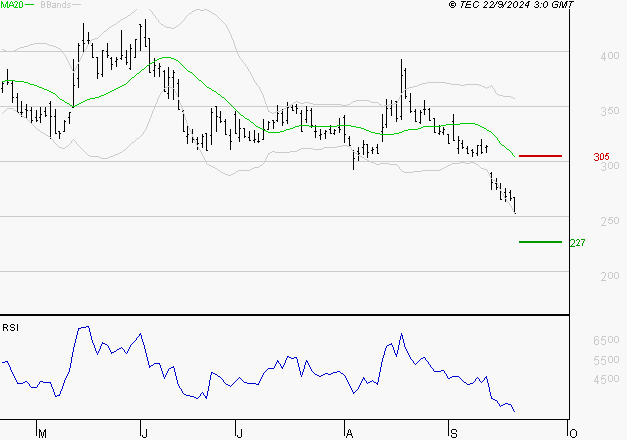Click the A month axis label
Screen dimensions: 627x440
(349, 434)
